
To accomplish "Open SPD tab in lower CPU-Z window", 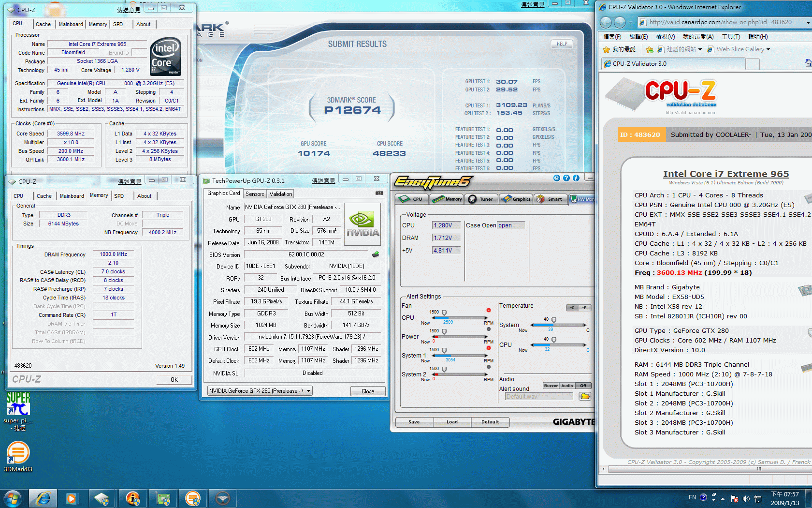I will (x=119, y=196).
